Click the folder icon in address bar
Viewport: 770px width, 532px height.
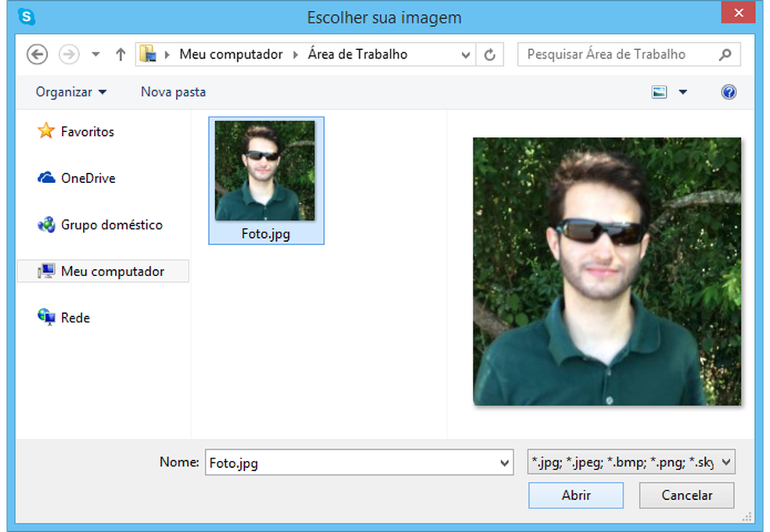pos(147,54)
